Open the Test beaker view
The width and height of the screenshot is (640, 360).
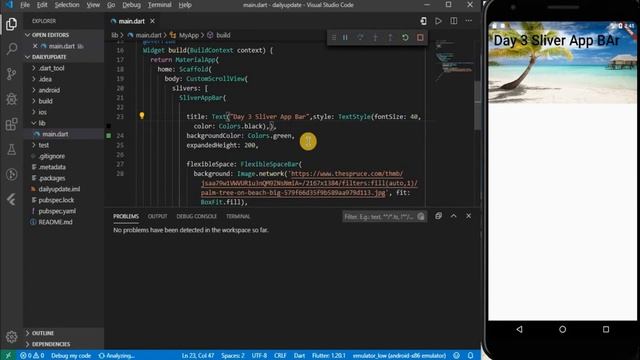[11, 149]
